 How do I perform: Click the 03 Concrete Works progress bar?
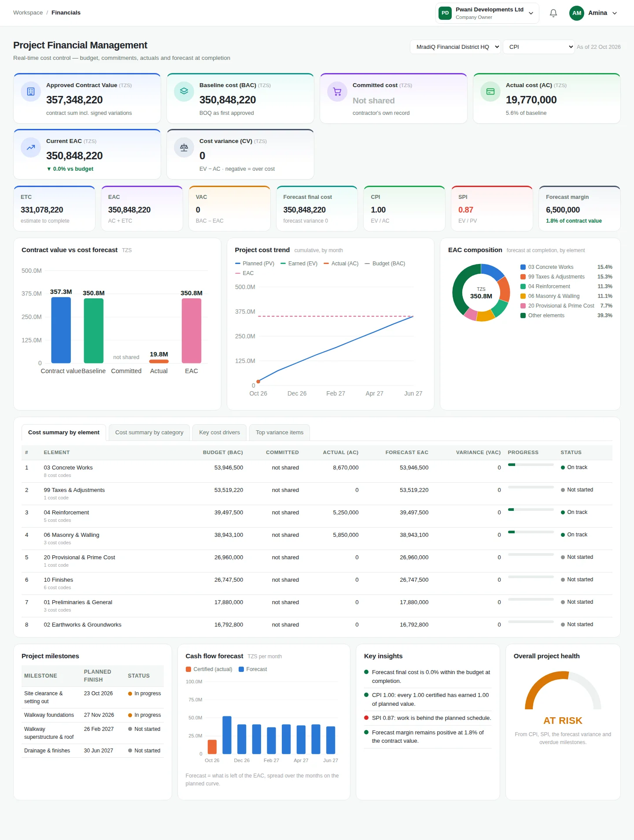coord(531,465)
